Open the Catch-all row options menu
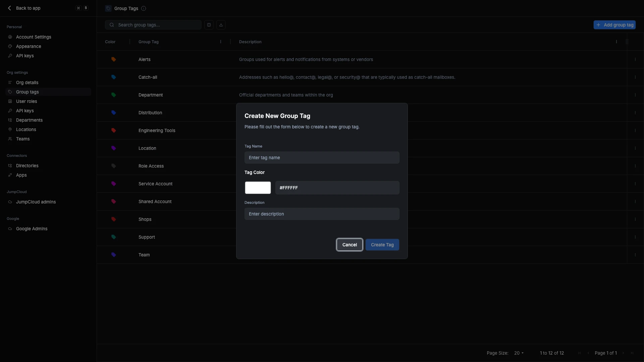Screen dimensions: 644x362 click(635, 77)
